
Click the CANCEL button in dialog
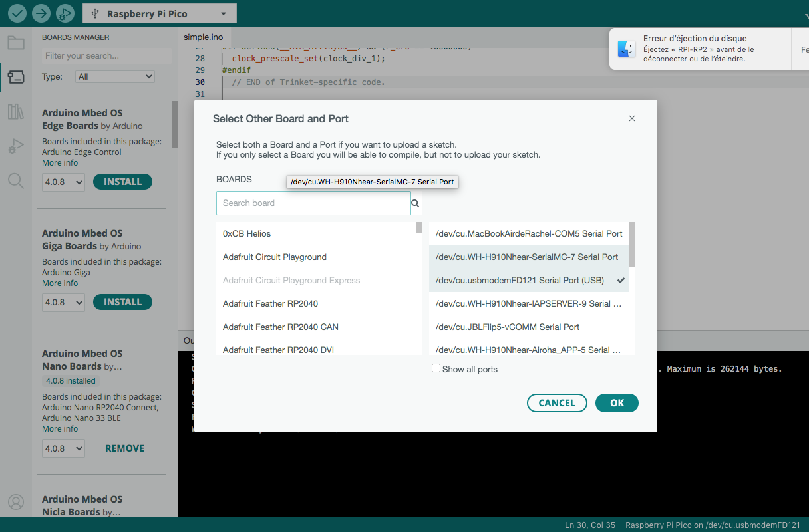coord(557,403)
